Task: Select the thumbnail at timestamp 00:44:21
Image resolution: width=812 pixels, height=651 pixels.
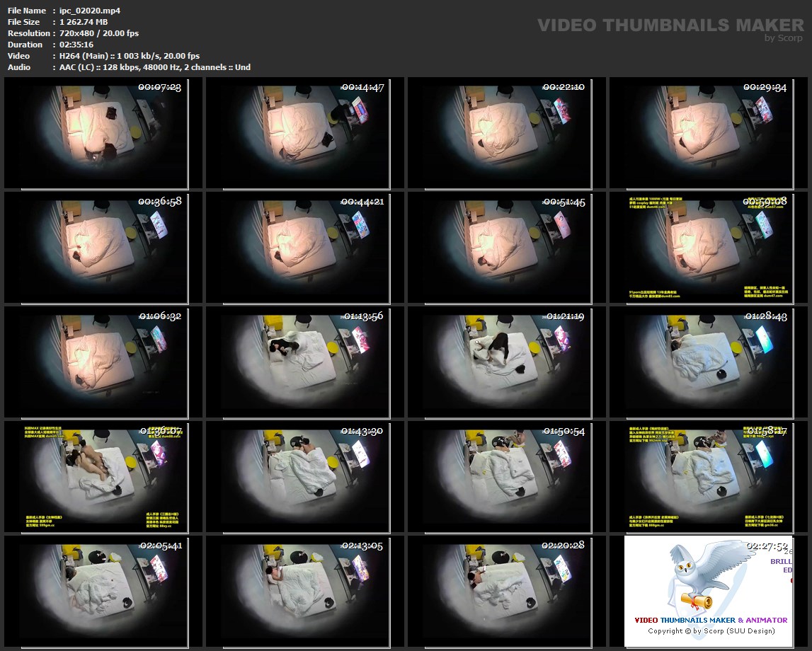Action: (x=304, y=247)
